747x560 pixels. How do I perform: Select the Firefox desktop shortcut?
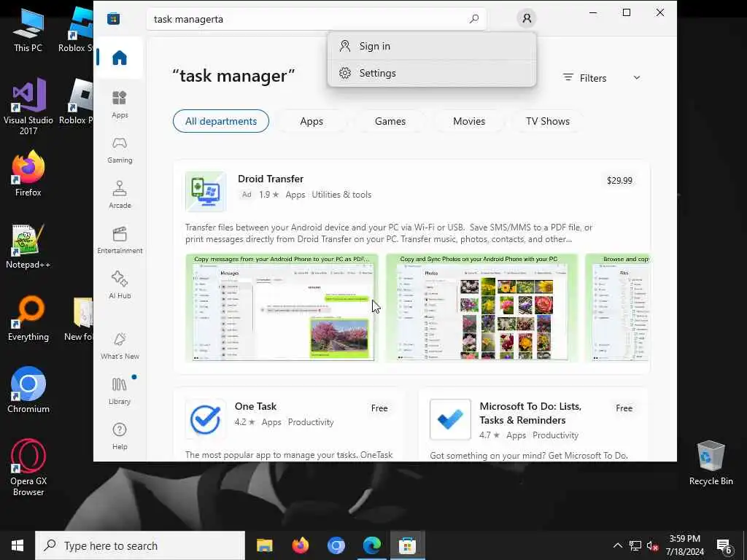[x=28, y=174]
